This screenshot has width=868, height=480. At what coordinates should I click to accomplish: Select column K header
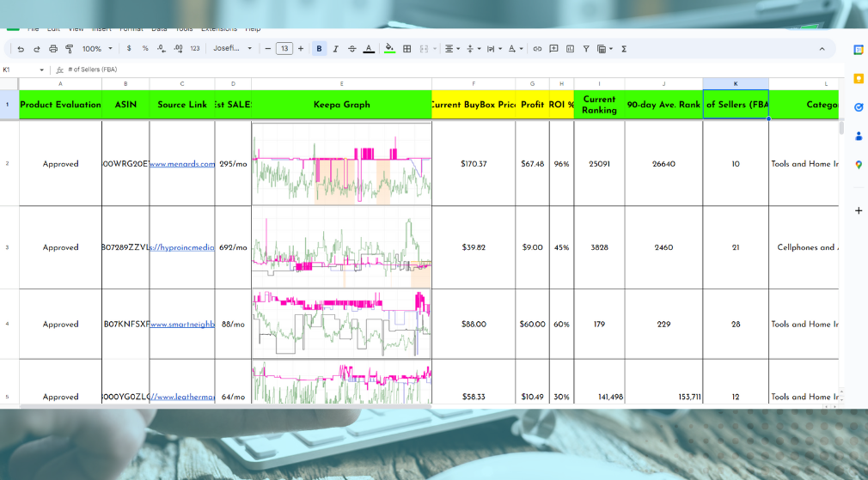coord(736,83)
